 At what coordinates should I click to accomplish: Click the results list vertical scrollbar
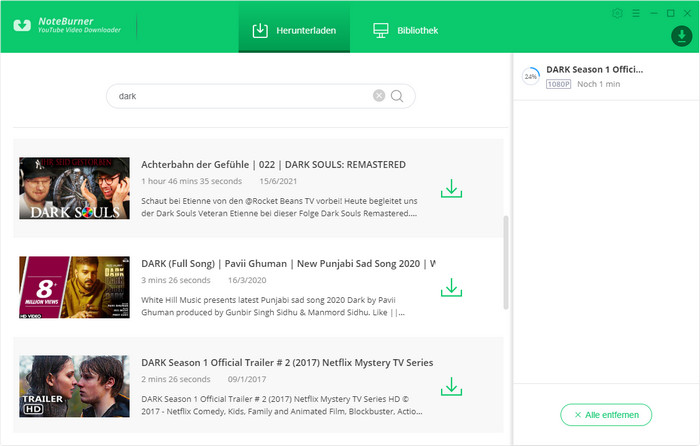(506, 262)
